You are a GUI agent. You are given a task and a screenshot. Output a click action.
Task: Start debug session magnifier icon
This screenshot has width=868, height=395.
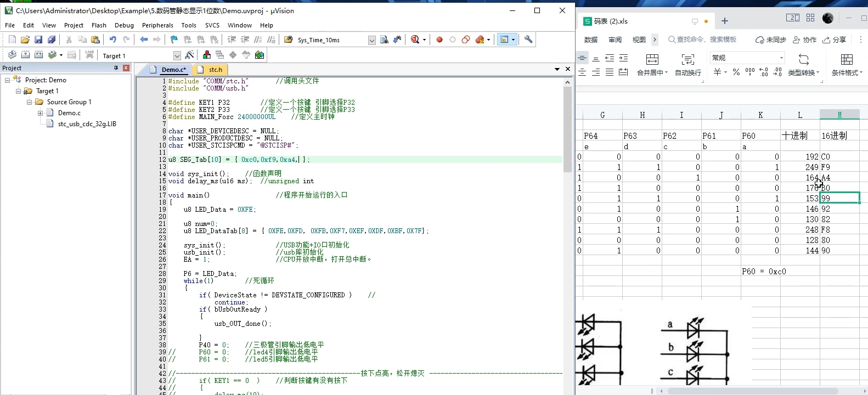(x=415, y=39)
